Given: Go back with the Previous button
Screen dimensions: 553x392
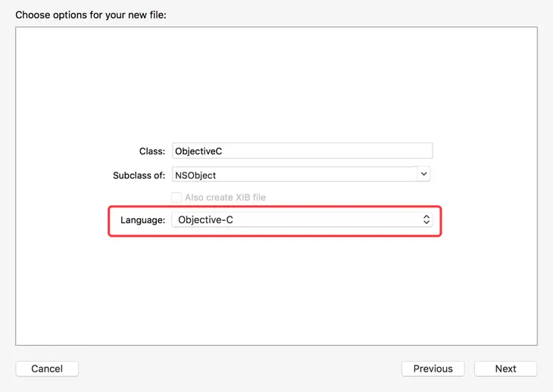Looking at the screenshot, I should (x=433, y=369).
